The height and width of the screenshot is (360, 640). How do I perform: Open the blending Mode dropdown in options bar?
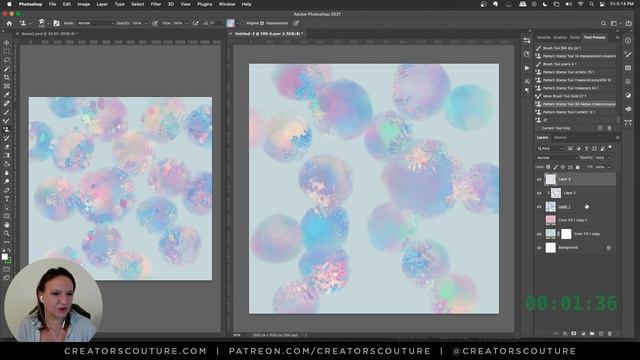tap(96, 23)
